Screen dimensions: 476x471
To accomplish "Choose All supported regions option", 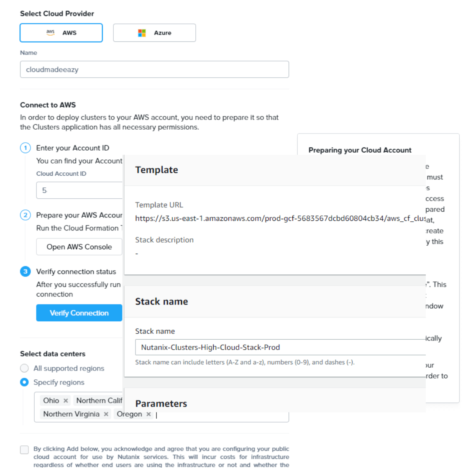I will (25, 368).
